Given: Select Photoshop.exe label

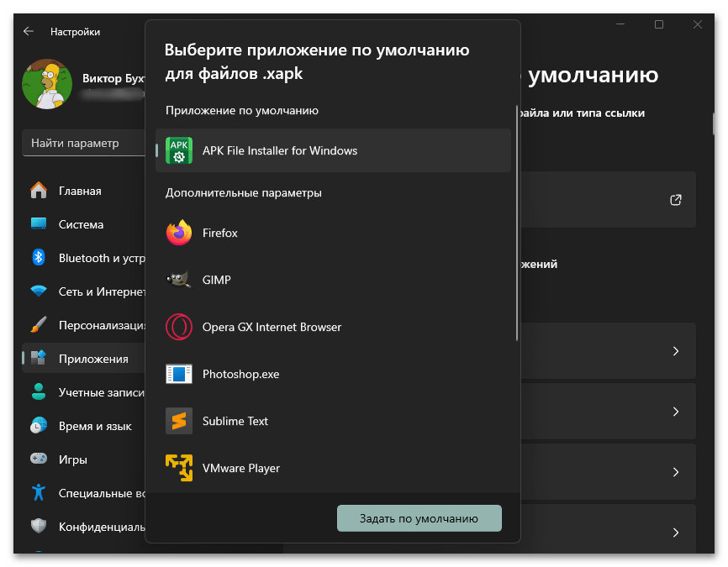Looking at the screenshot, I should click(240, 374).
